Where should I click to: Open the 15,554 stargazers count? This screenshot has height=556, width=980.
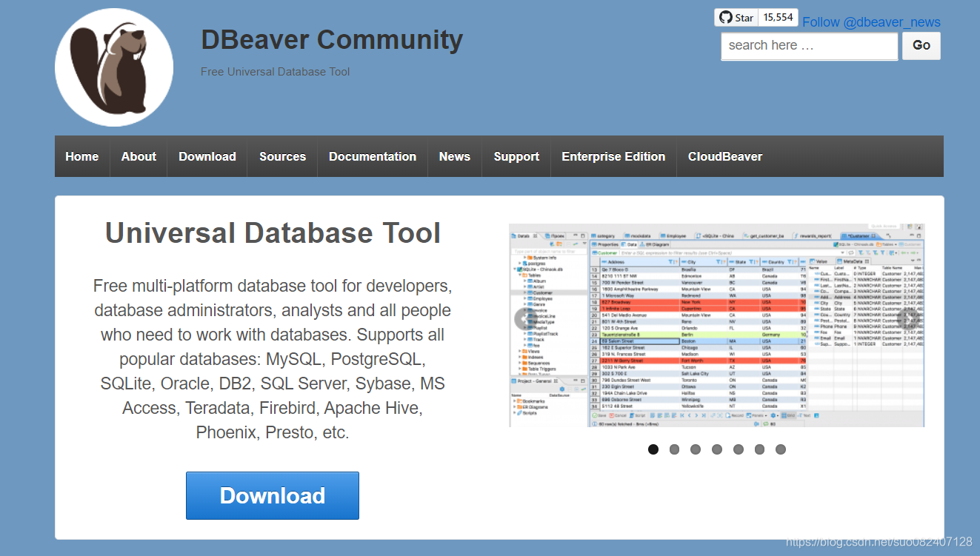(779, 17)
